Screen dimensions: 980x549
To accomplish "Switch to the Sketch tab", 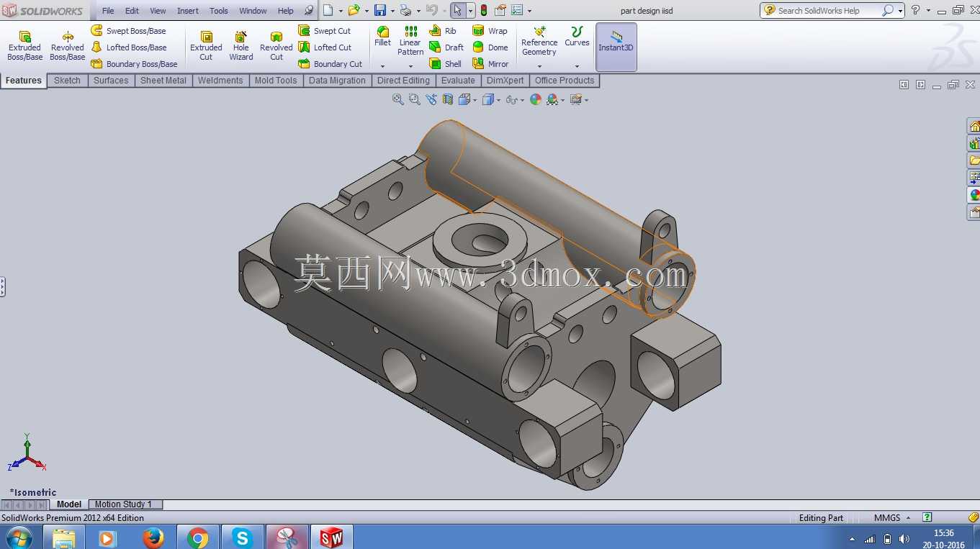I will pos(67,81).
